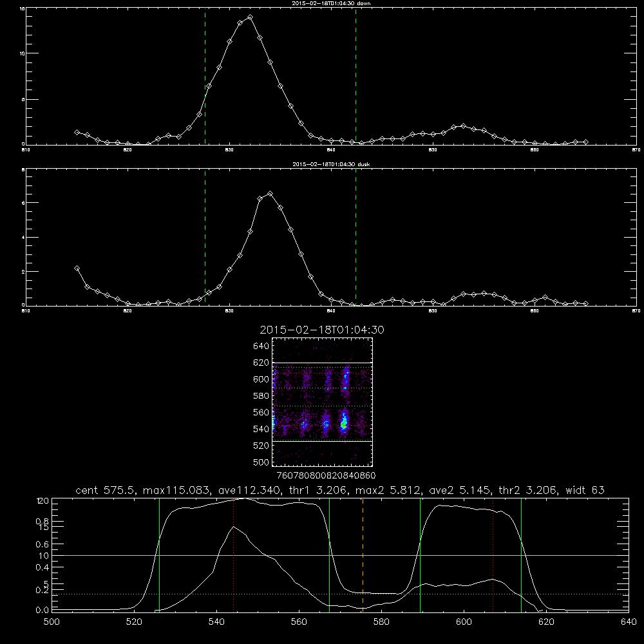Click the '760780800820840860' x-axis label under the image

(327, 476)
